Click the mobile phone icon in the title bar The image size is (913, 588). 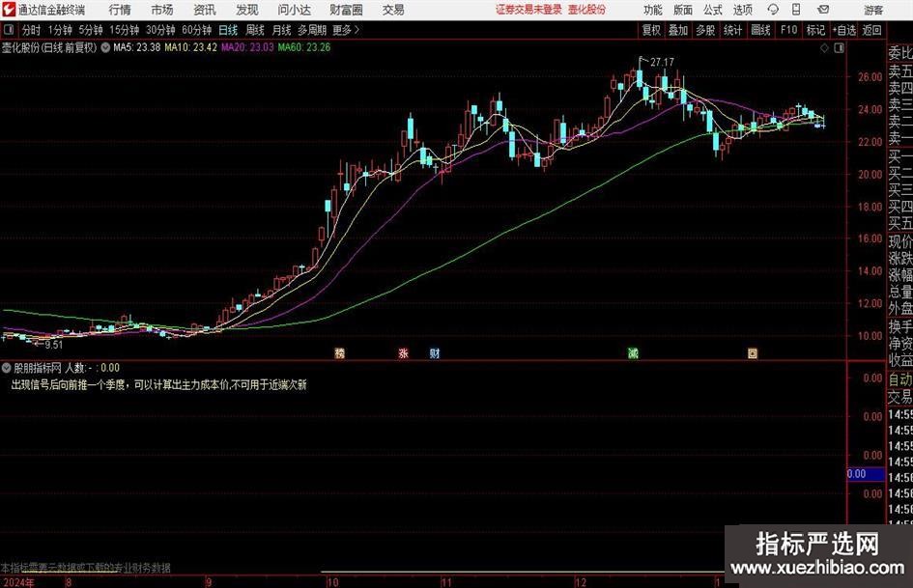tap(796, 10)
